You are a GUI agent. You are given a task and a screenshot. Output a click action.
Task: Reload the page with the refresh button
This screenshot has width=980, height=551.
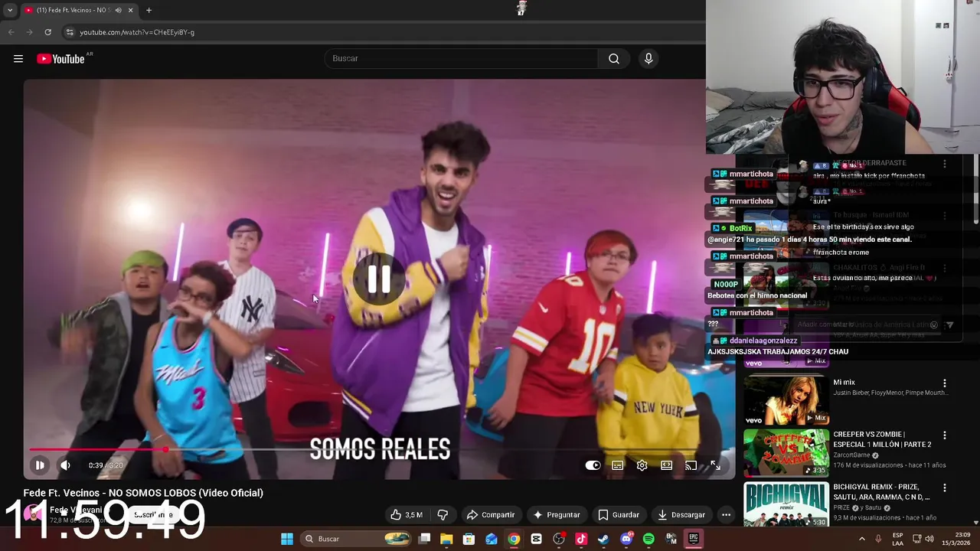pyautogui.click(x=47, y=32)
